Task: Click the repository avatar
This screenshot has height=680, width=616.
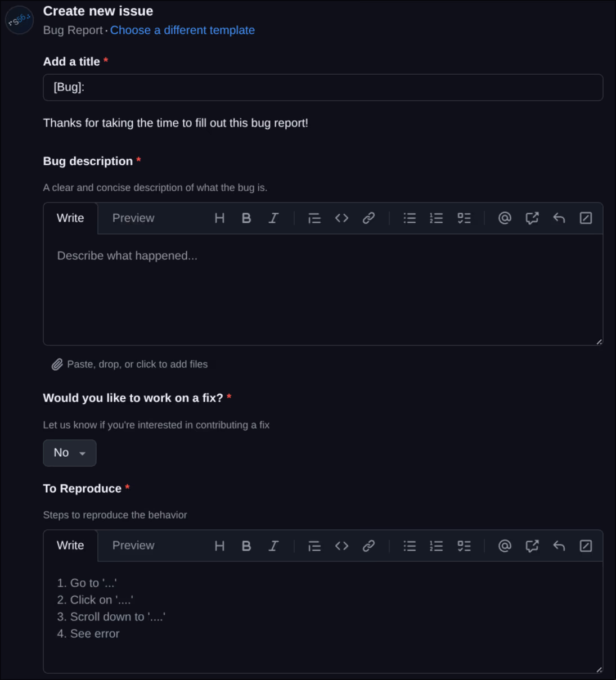Action: coord(19,20)
